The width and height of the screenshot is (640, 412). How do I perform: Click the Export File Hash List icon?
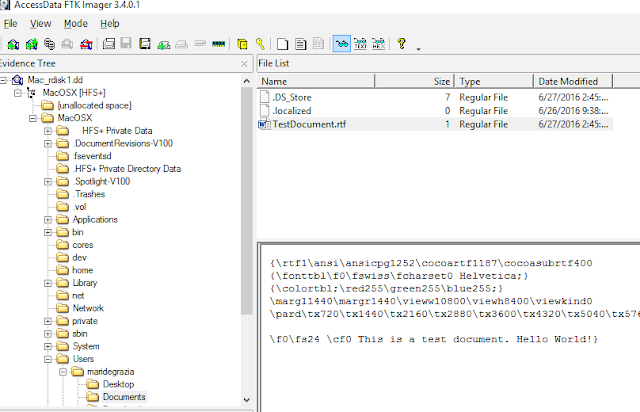[300, 44]
